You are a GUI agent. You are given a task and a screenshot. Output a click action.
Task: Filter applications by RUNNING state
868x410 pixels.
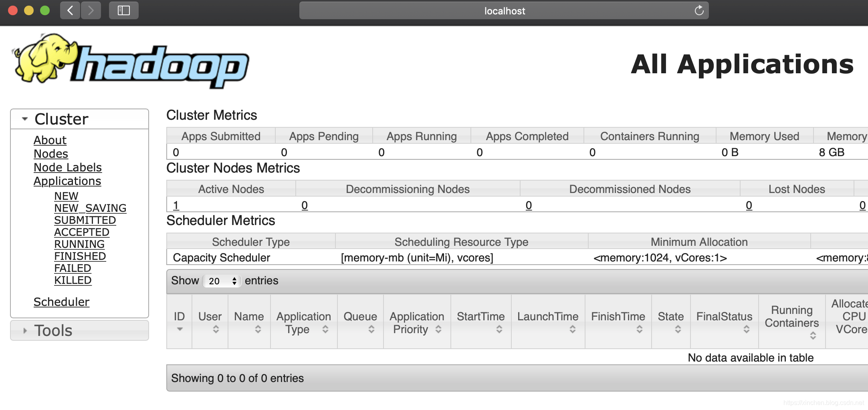(x=79, y=244)
